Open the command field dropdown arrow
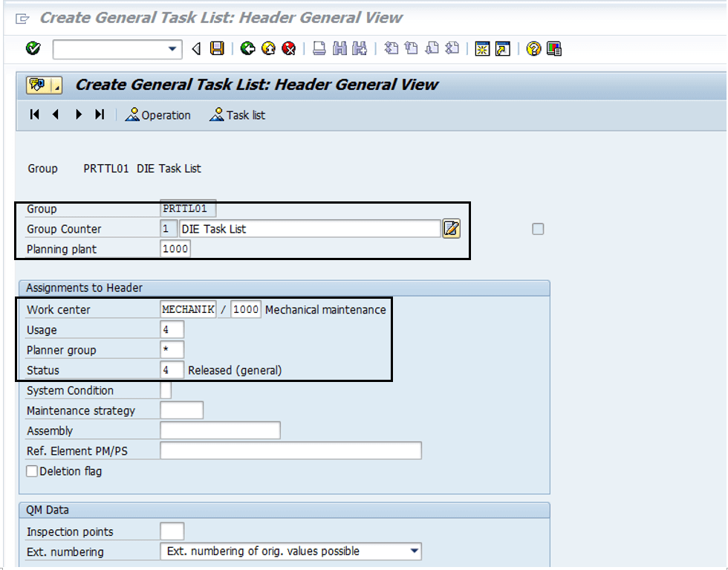This screenshot has width=728, height=570. pyautogui.click(x=172, y=49)
